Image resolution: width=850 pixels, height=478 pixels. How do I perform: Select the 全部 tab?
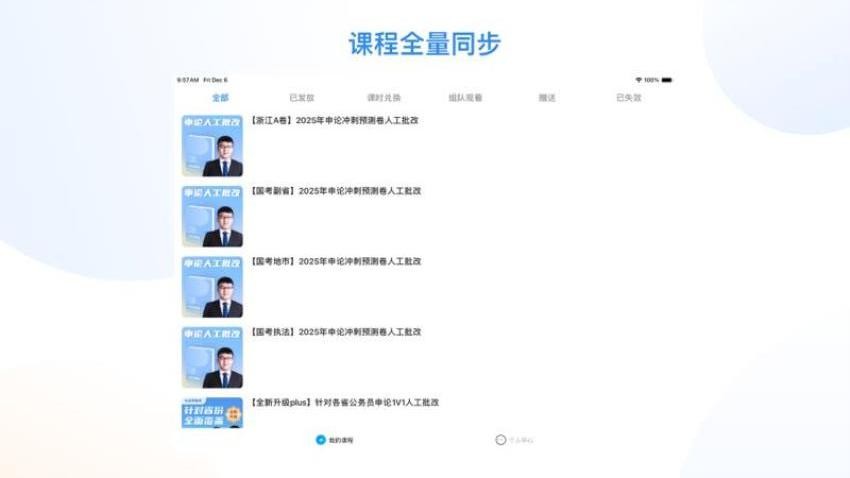220,98
